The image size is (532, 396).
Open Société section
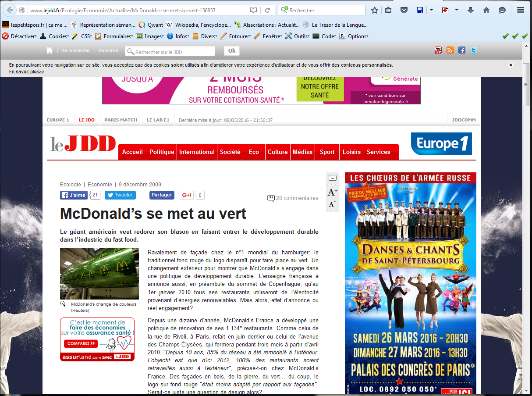[230, 152]
